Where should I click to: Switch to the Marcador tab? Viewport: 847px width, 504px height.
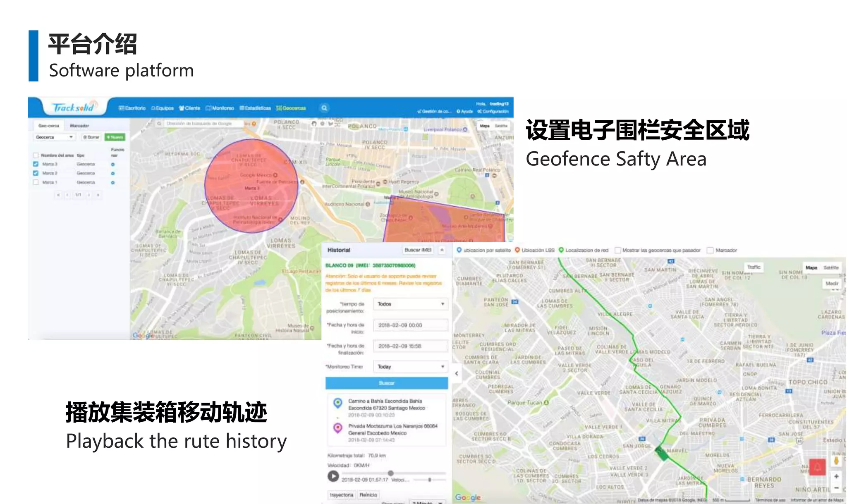[79, 126]
